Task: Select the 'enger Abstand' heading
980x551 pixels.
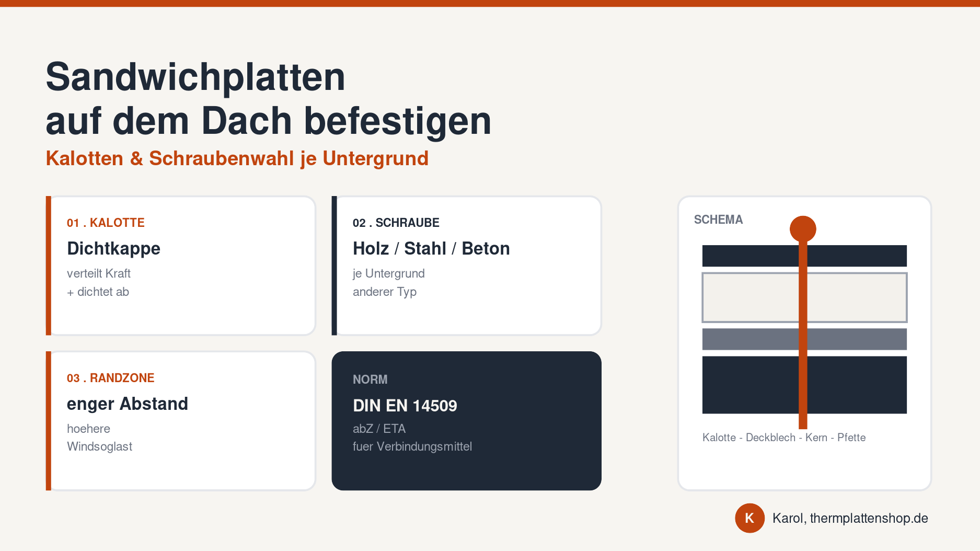Action: tap(128, 404)
